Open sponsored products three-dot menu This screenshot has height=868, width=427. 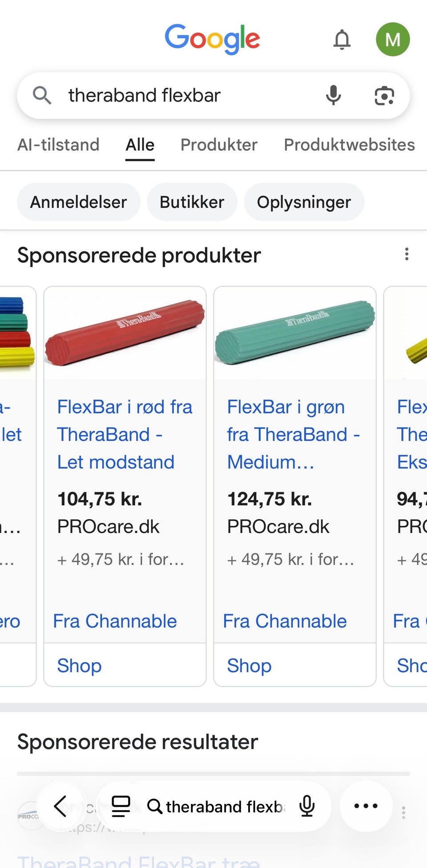point(407,254)
